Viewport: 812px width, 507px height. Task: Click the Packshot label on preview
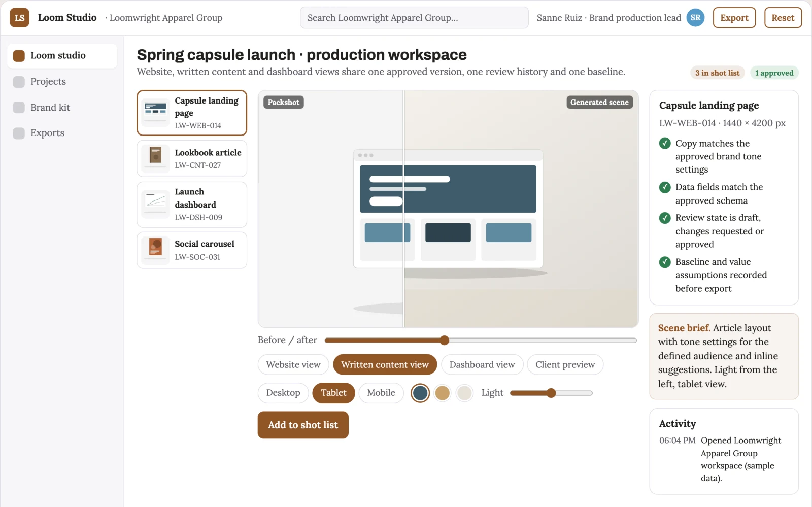pyautogui.click(x=283, y=103)
